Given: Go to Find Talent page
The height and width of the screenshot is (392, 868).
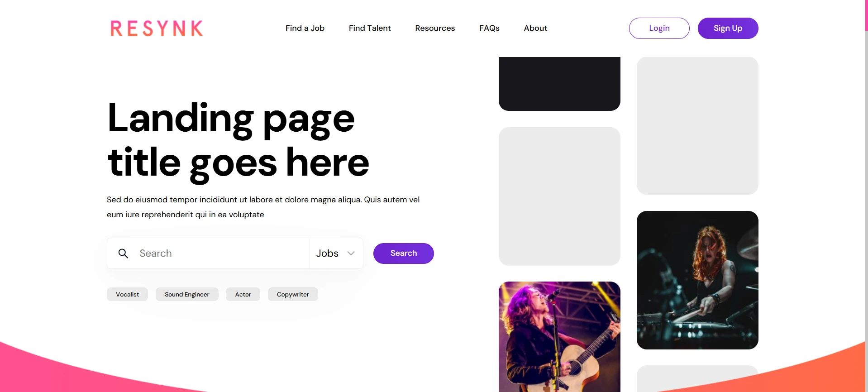Looking at the screenshot, I should tap(370, 28).
